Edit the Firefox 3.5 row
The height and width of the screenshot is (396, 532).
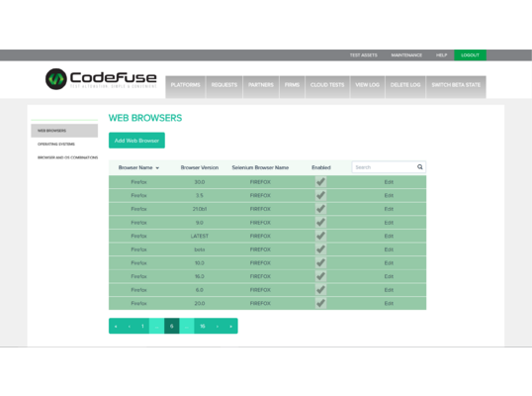389,196
